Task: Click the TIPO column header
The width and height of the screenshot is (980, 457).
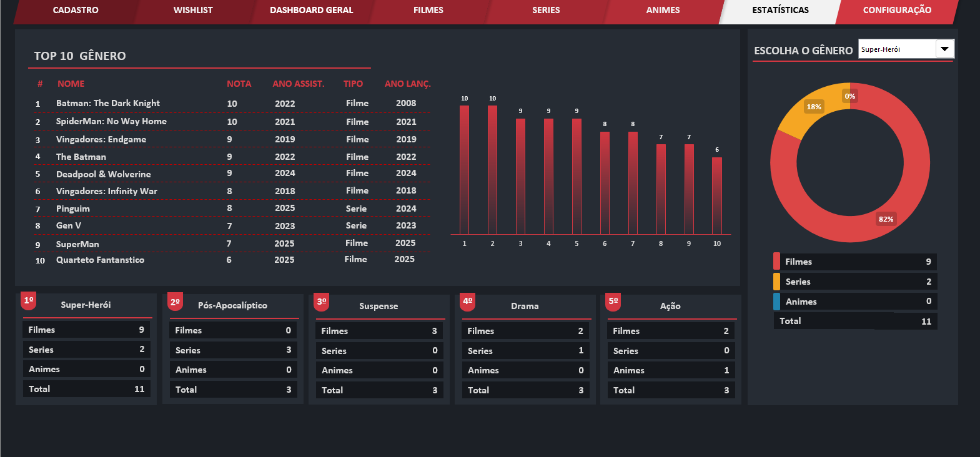Action: (353, 84)
